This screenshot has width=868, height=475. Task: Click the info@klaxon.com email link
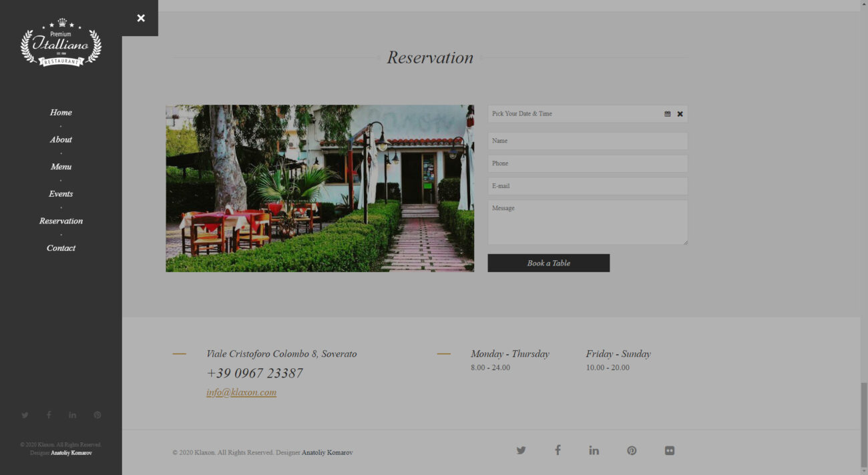click(241, 392)
